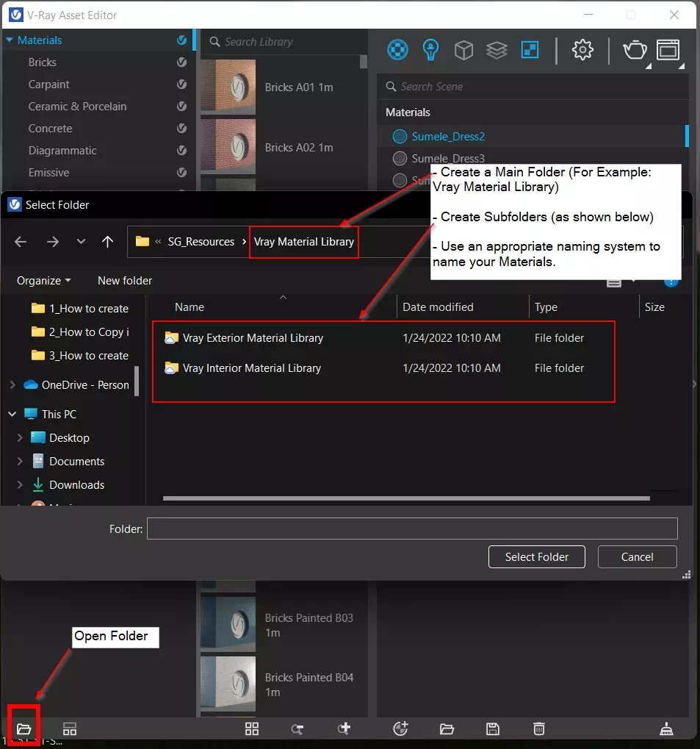The height and width of the screenshot is (749, 700).
Task: Open the Vray Exterior Material Library folder
Action: [253, 338]
